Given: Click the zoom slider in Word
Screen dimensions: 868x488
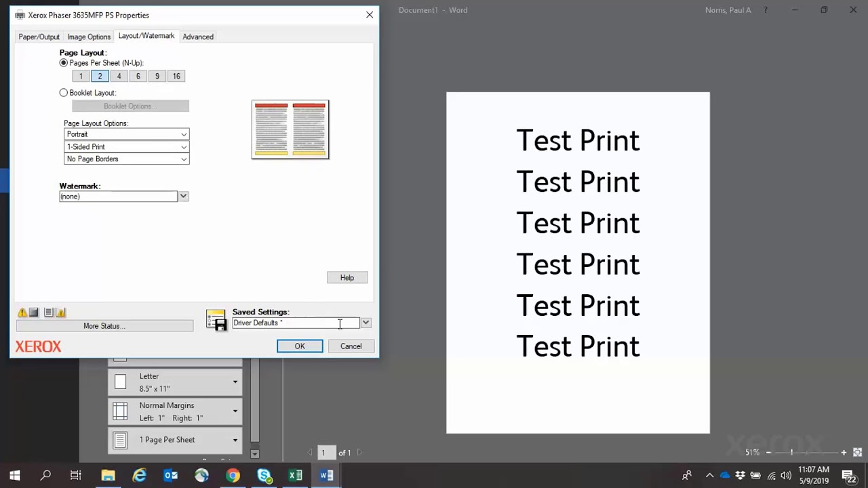Looking at the screenshot, I should tap(791, 451).
